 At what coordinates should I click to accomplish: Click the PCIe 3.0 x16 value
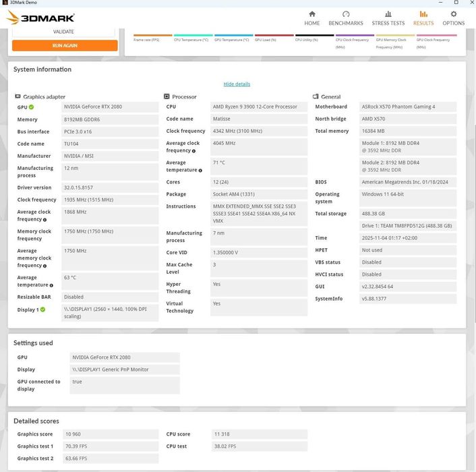click(x=110, y=131)
